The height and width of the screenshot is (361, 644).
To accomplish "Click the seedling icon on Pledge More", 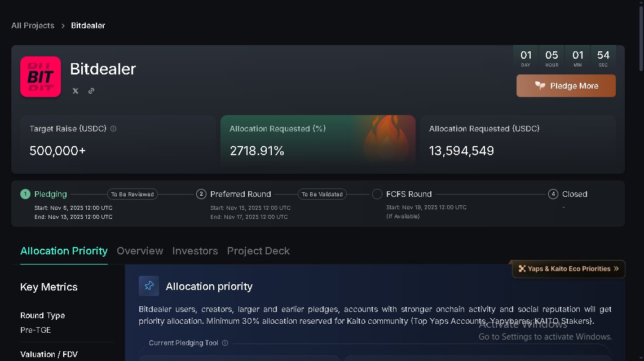I will [x=540, y=85].
